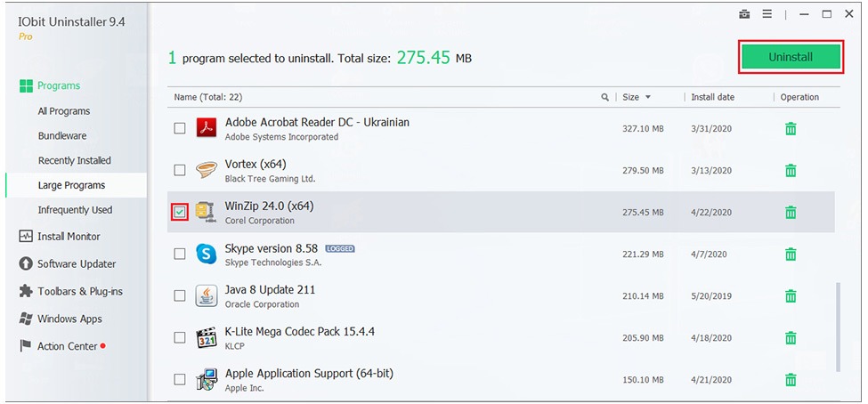Screen dimensions: 868x404
Task: Open Software Updater section
Action: click(x=77, y=264)
